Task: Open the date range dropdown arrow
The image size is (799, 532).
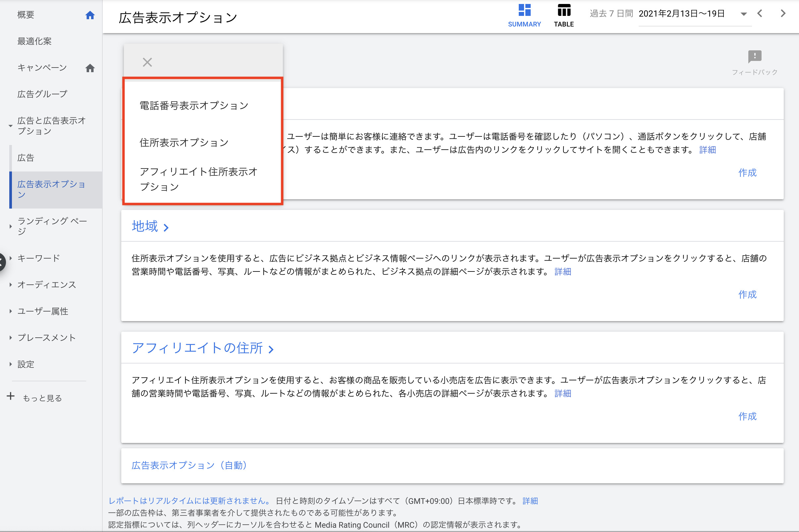Action: coord(743,14)
